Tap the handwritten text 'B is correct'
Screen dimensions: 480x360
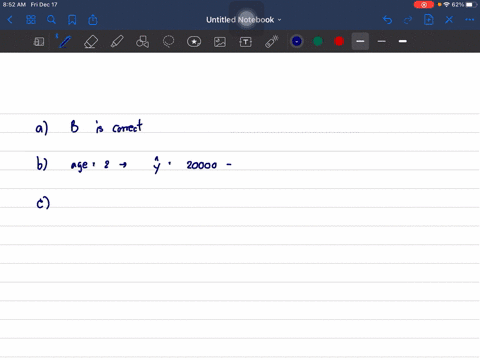[x=106, y=127]
